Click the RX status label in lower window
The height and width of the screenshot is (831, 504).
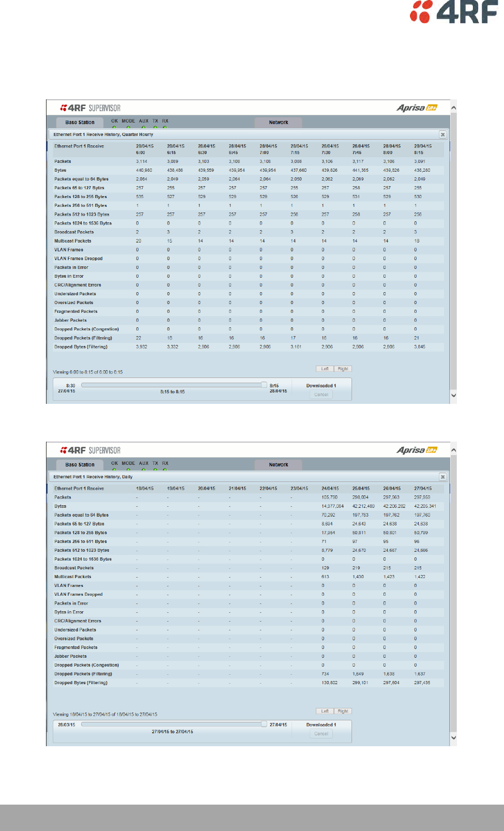click(x=165, y=463)
